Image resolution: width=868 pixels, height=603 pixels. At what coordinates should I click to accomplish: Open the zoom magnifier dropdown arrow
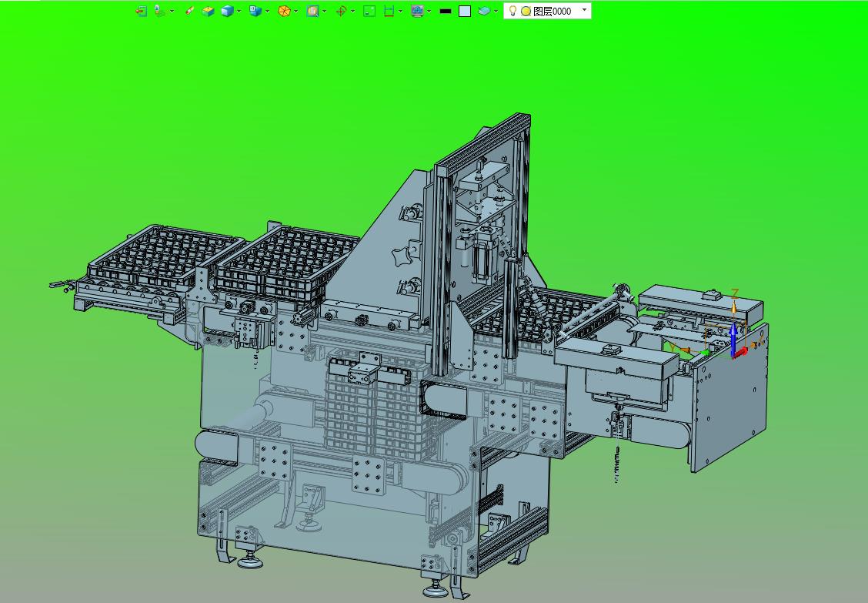[325, 11]
